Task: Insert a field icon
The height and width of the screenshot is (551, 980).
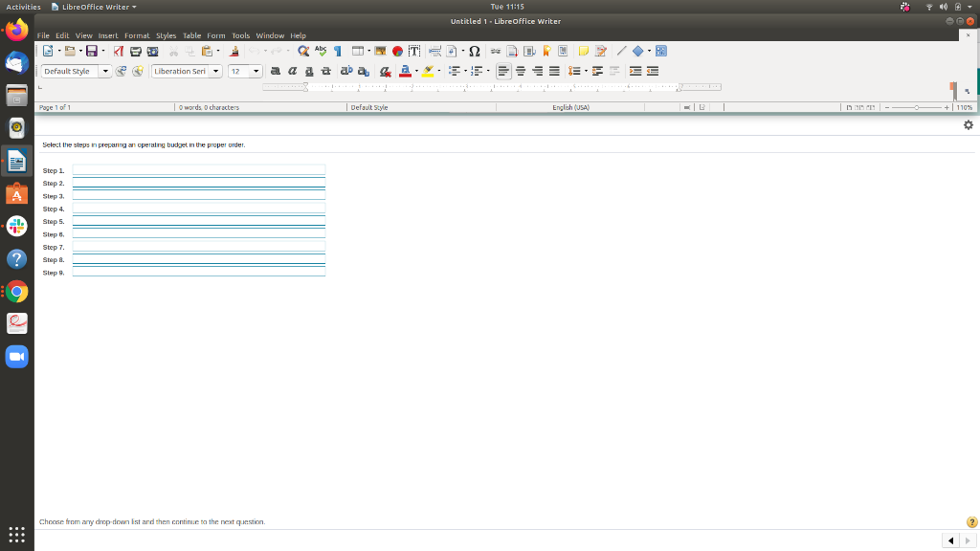Action: (452, 52)
